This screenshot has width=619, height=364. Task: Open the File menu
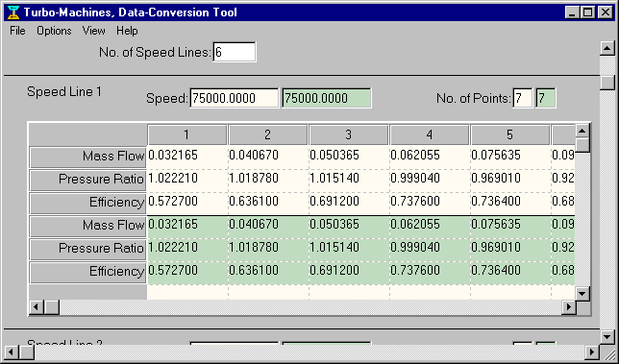(x=17, y=31)
